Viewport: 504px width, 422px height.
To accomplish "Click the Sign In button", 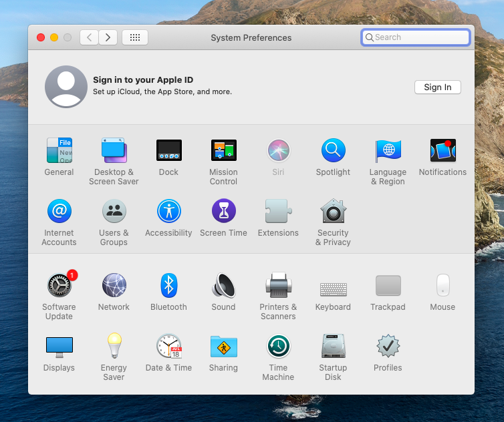I will pyautogui.click(x=437, y=87).
